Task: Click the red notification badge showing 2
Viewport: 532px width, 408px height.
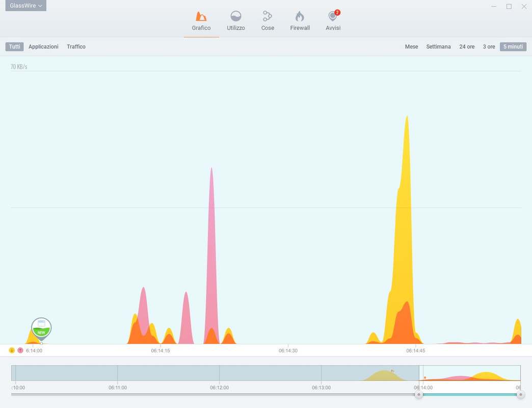Action: point(337,13)
